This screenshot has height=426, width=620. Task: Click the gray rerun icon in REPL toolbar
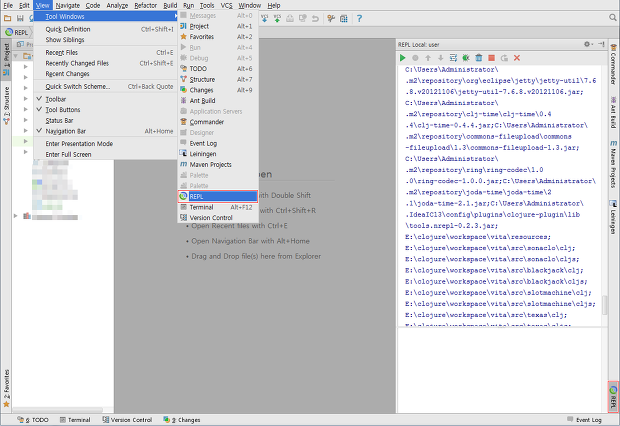(x=504, y=58)
